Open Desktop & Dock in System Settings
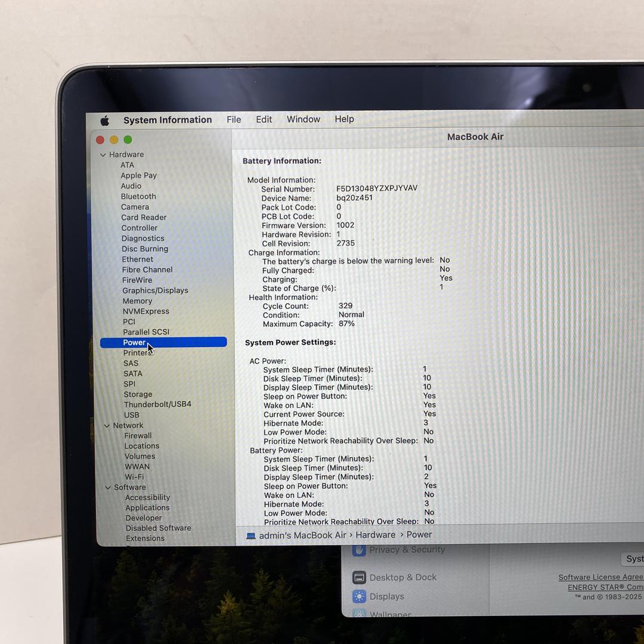 (394, 578)
